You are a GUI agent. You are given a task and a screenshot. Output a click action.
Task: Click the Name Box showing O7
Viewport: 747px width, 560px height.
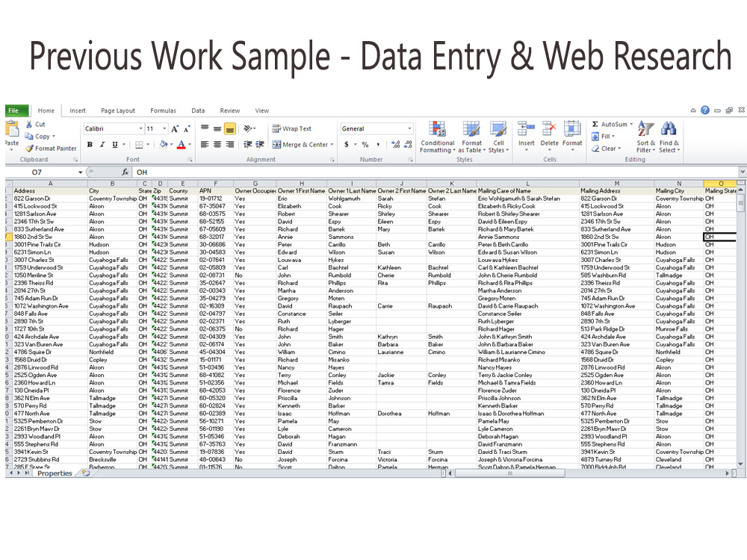tap(41, 172)
